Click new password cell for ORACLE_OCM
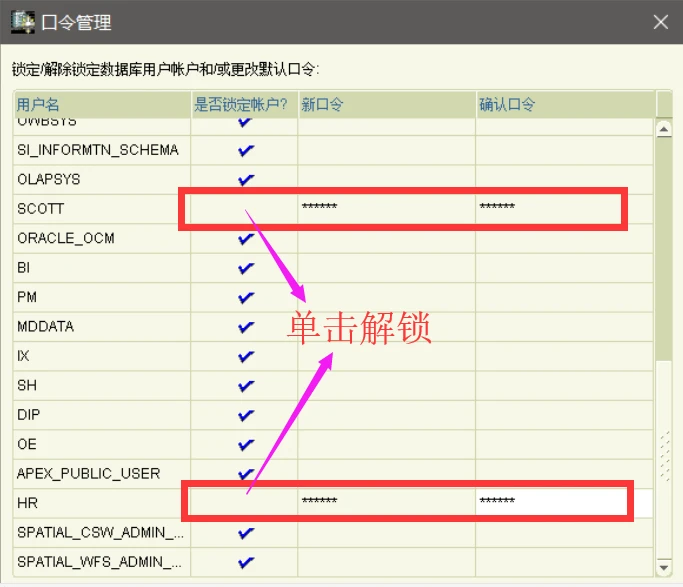 (387, 238)
